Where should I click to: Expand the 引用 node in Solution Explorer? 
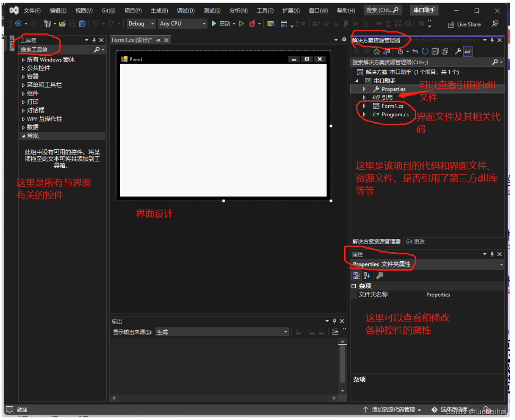[364, 97]
